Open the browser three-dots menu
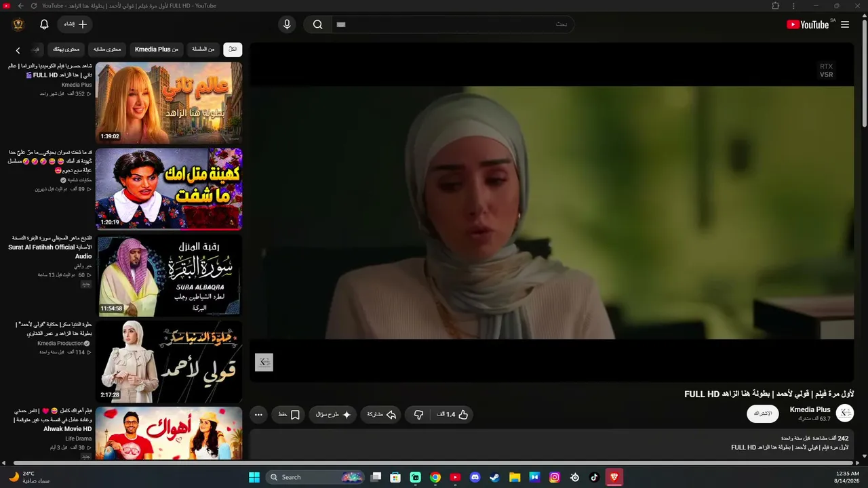 point(793,6)
